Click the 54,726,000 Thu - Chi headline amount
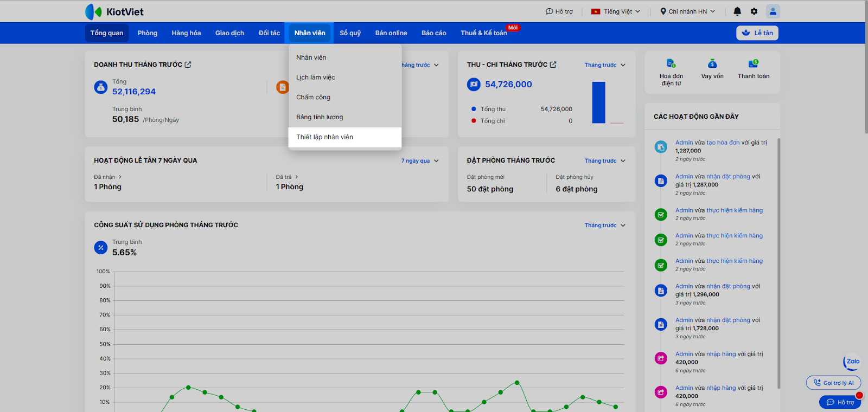This screenshot has width=868, height=412. [508, 85]
